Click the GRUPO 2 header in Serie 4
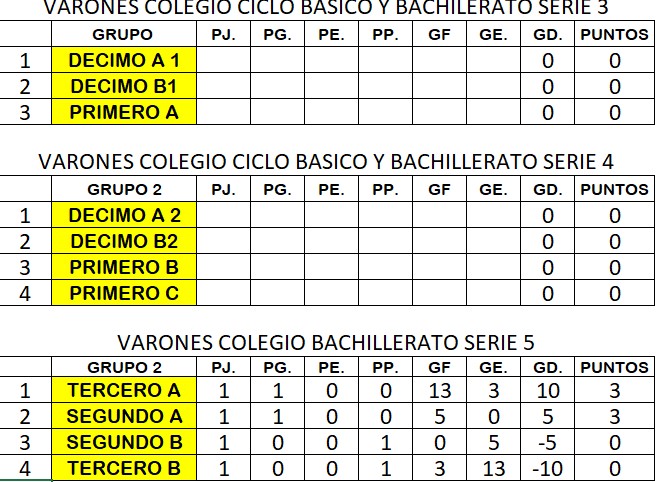Image resolution: width=662 pixels, height=482 pixels. [x=124, y=189]
